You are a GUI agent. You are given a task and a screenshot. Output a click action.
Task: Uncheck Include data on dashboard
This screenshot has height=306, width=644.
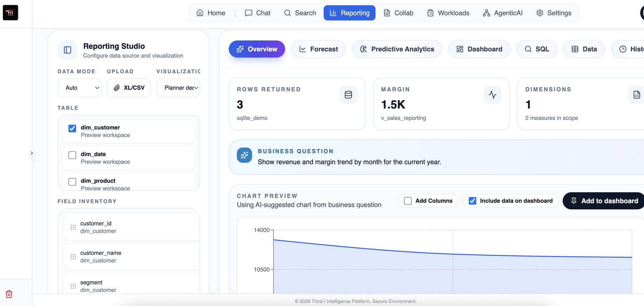point(473,201)
